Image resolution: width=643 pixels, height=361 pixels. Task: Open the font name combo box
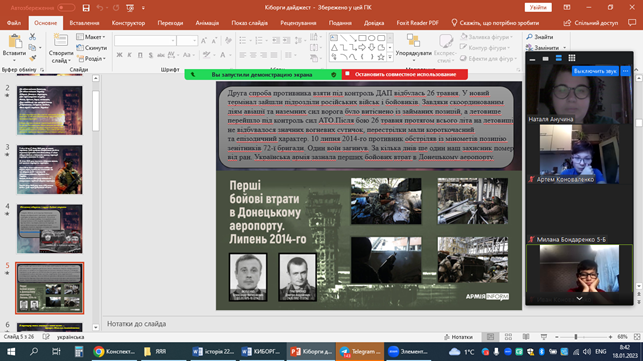coord(145,40)
